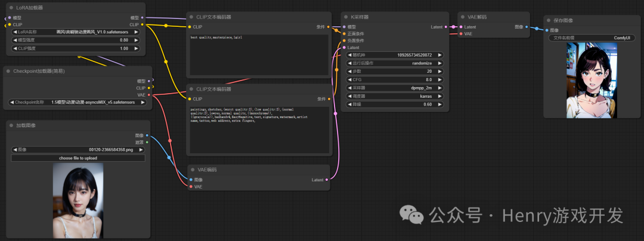The width and height of the screenshot is (644, 241).
Task: Increase 随机种 with its right arrow
Action: (439, 55)
